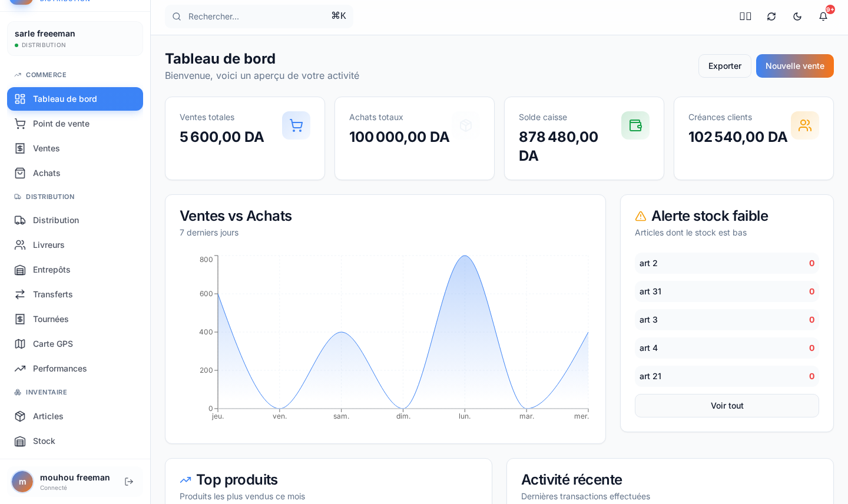This screenshot has height=504, width=848.
Task: Select Transferts in the sidebar
Action: (x=75, y=294)
